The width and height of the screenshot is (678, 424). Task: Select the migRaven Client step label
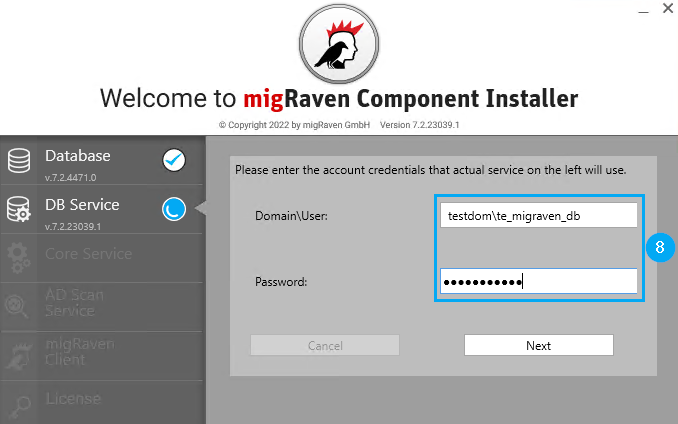click(x=80, y=351)
